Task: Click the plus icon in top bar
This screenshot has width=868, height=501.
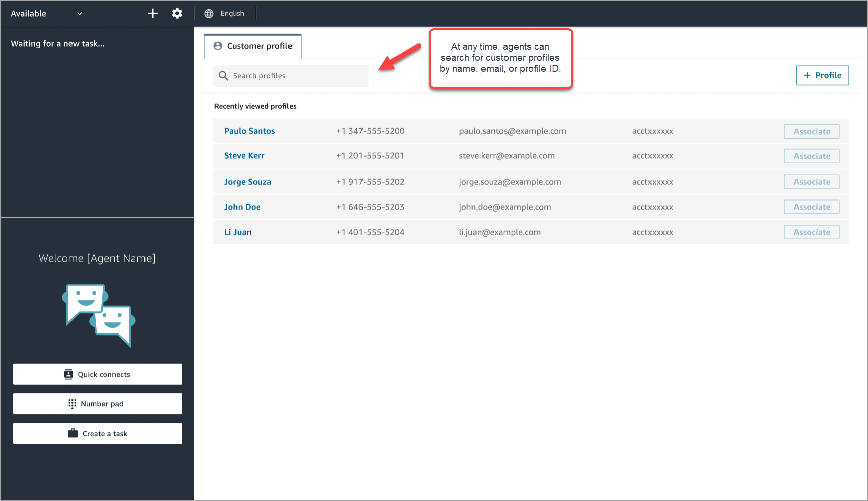Action: pyautogui.click(x=153, y=14)
